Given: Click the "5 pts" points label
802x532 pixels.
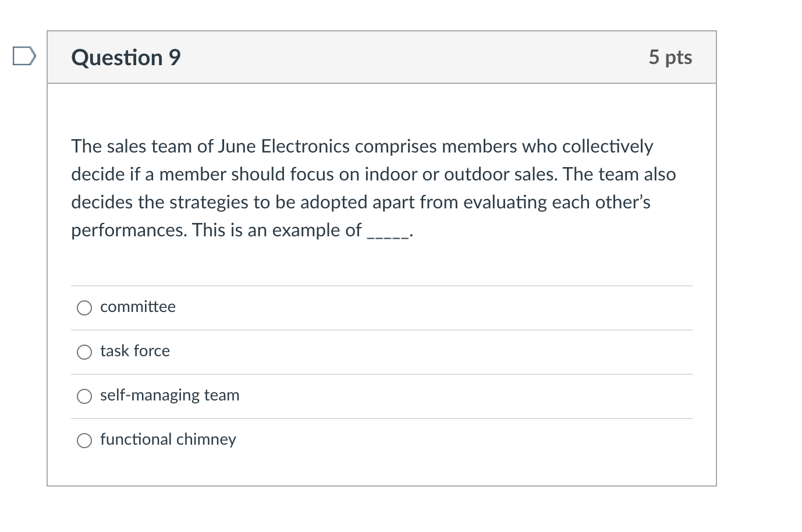Looking at the screenshot, I should [670, 57].
